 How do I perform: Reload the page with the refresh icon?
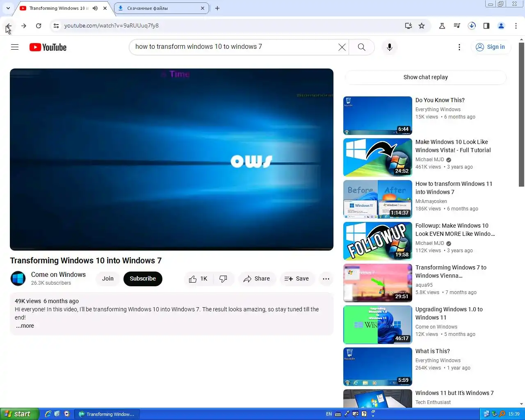tap(39, 26)
